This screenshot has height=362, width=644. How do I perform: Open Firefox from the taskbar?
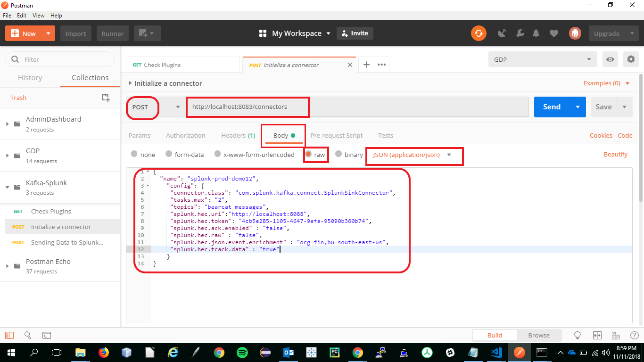tap(104, 352)
